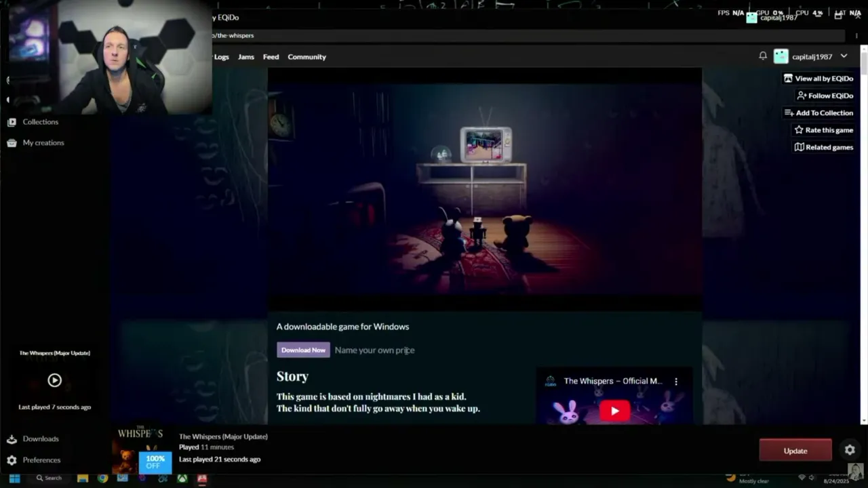The image size is (868, 488).
Task: Click The Whispers (Major Update) title in bottom bar
Action: pos(223,436)
